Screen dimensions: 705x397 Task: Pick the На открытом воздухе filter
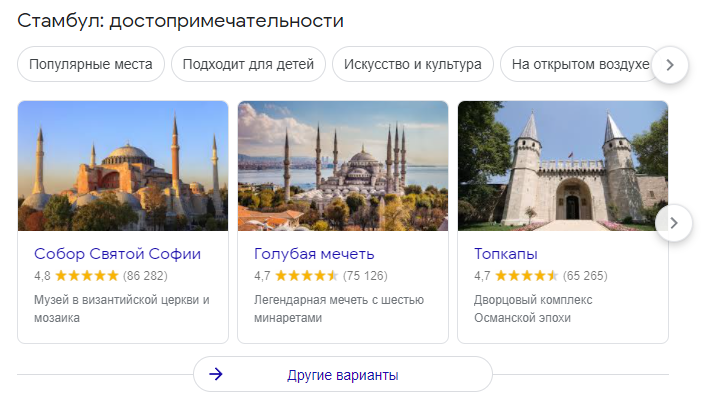pos(580,64)
